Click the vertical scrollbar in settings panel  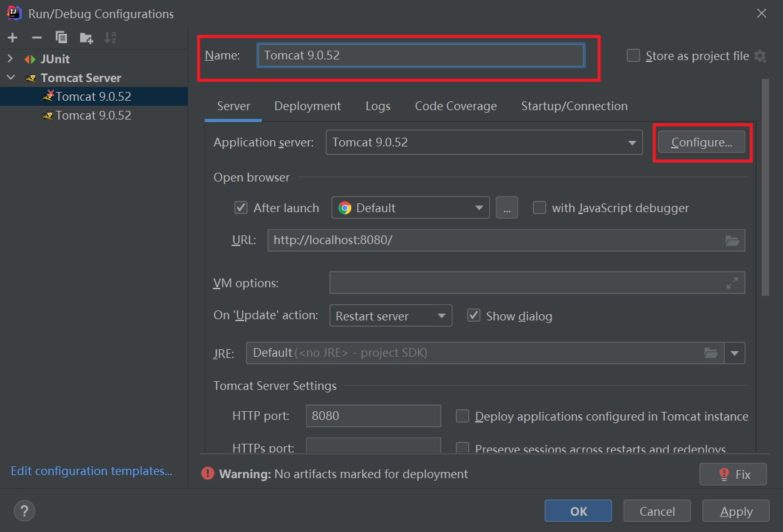pyautogui.click(x=765, y=187)
